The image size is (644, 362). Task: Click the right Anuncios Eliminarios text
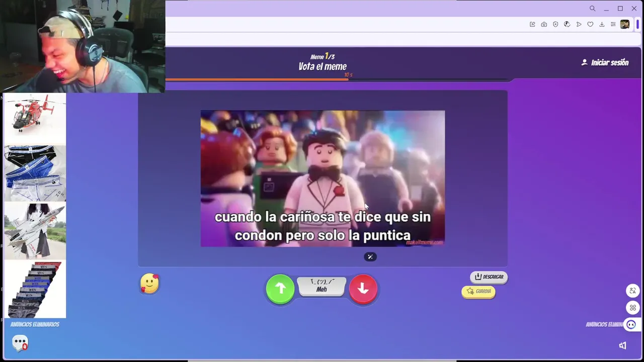(x=604, y=324)
